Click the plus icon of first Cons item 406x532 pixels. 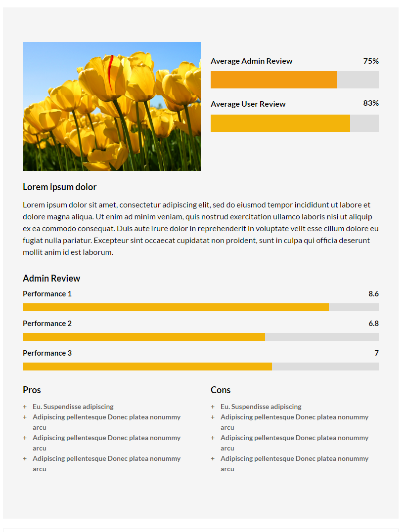point(213,407)
